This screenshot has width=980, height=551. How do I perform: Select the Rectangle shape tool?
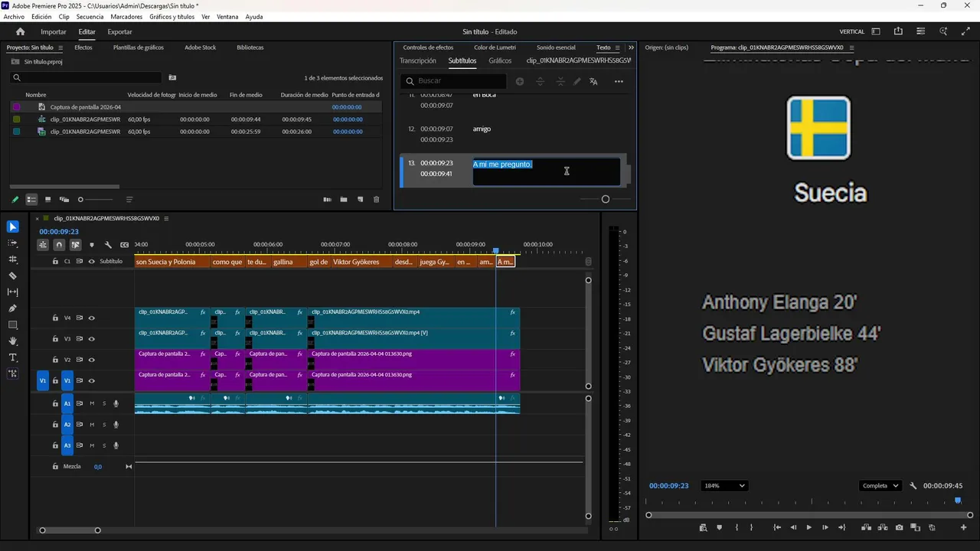click(13, 324)
